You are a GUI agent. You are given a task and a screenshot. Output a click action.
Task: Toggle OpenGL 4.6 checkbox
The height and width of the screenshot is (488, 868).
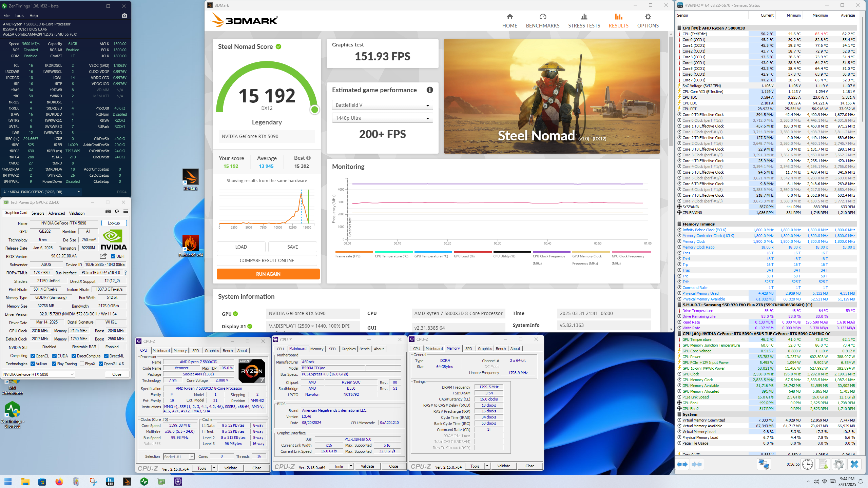click(101, 364)
